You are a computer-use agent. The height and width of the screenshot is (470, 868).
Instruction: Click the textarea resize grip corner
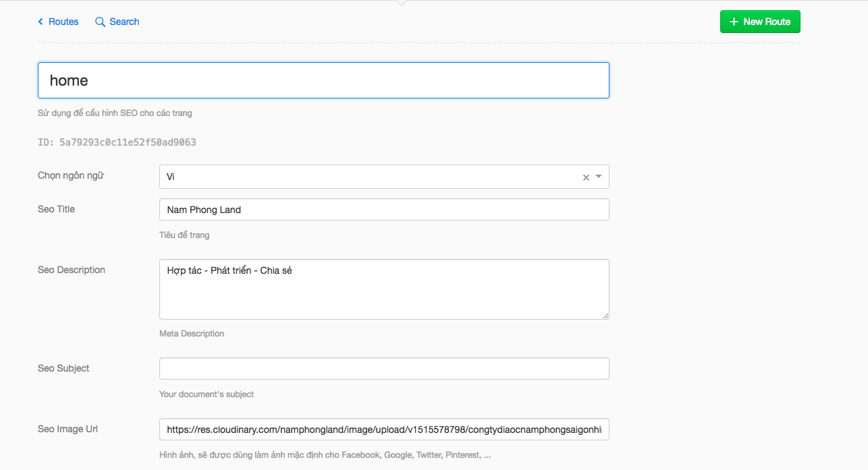pyautogui.click(x=605, y=316)
